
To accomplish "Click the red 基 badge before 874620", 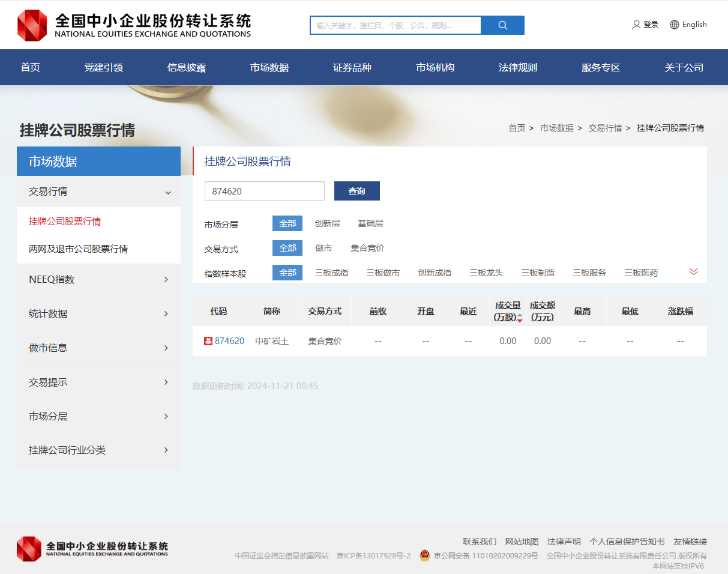I will coord(208,341).
